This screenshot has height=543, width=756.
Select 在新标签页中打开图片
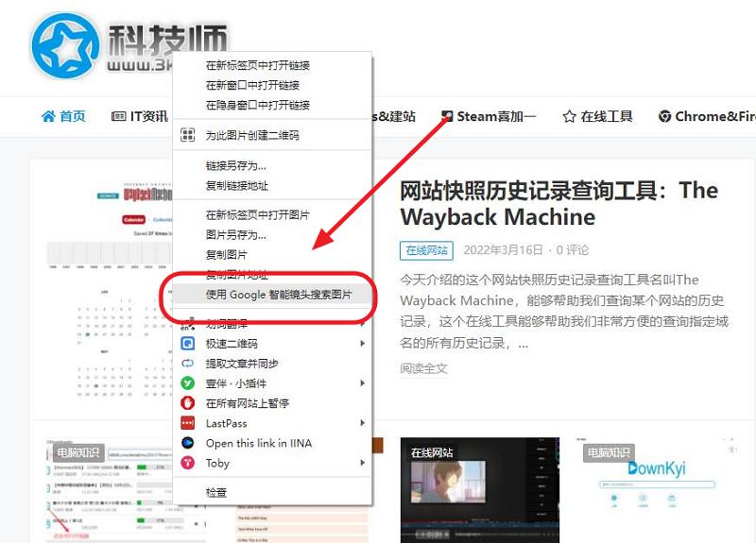point(272,215)
